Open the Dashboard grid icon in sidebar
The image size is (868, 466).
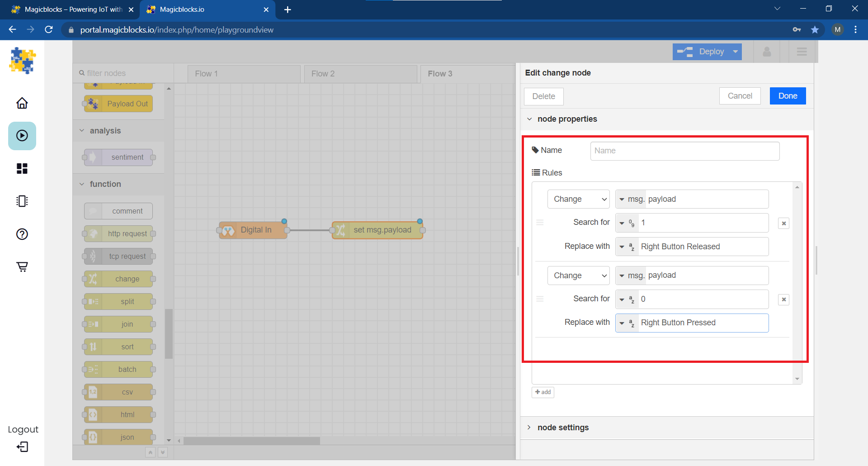point(22,168)
